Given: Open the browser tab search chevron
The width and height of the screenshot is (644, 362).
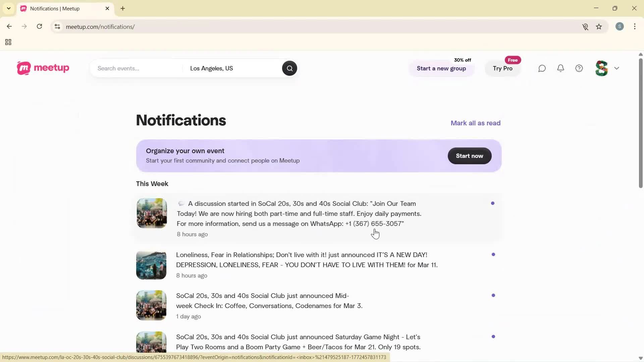Looking at the screenshot, I should 8,8.
